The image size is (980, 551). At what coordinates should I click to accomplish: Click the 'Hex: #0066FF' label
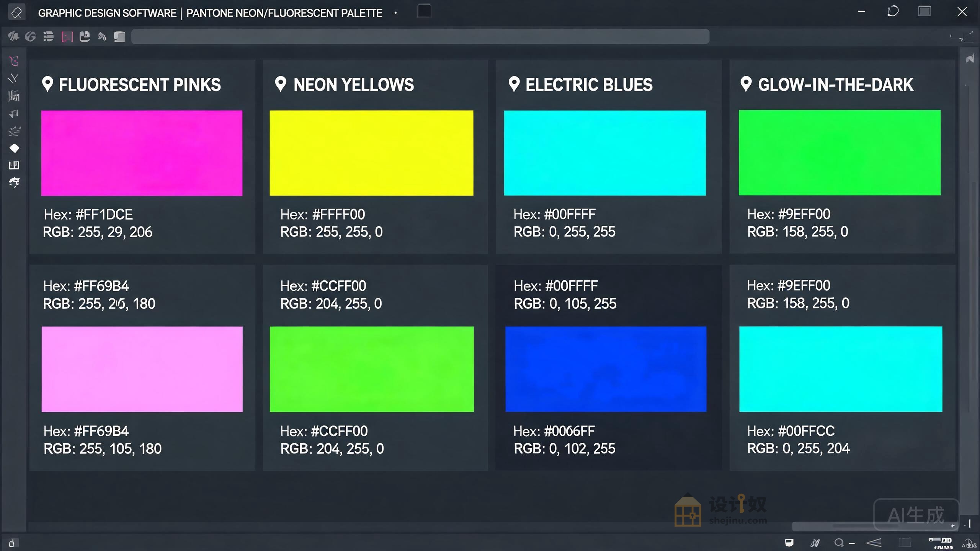(x=554, y=431)
